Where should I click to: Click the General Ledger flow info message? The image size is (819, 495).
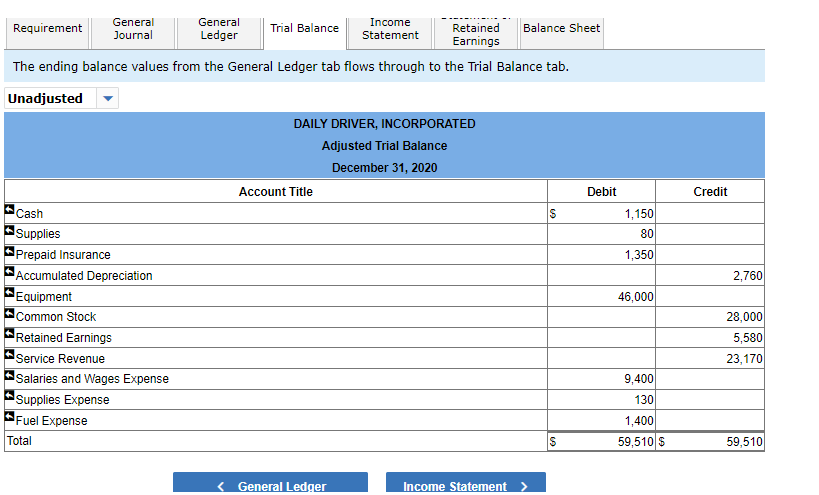(291, 67)
